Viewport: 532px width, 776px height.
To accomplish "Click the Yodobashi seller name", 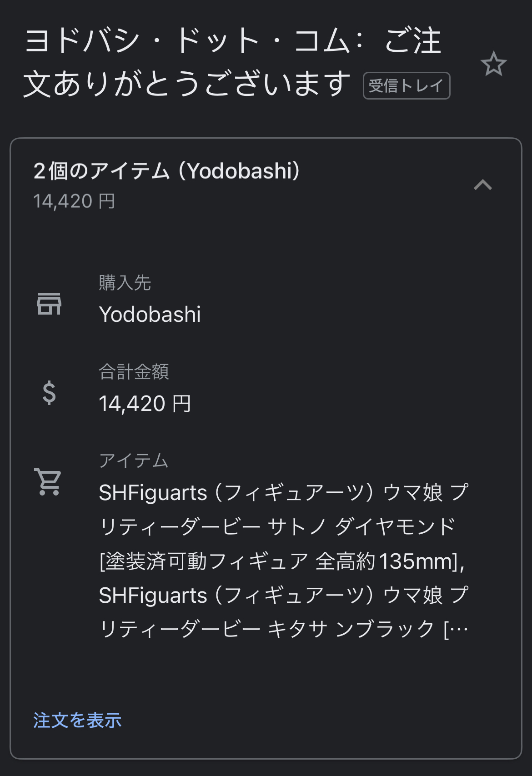I will pyautogui.click(x=150, y=315).
